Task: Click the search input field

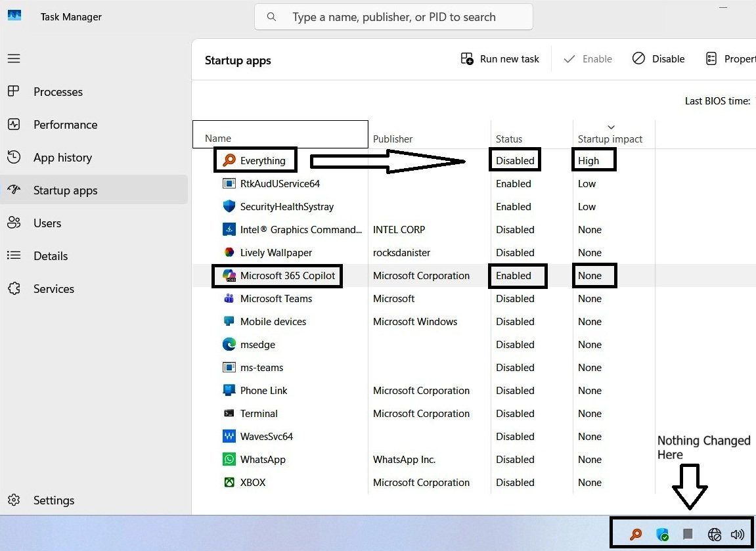Action: pyautogui.click(x=393, y=17)
